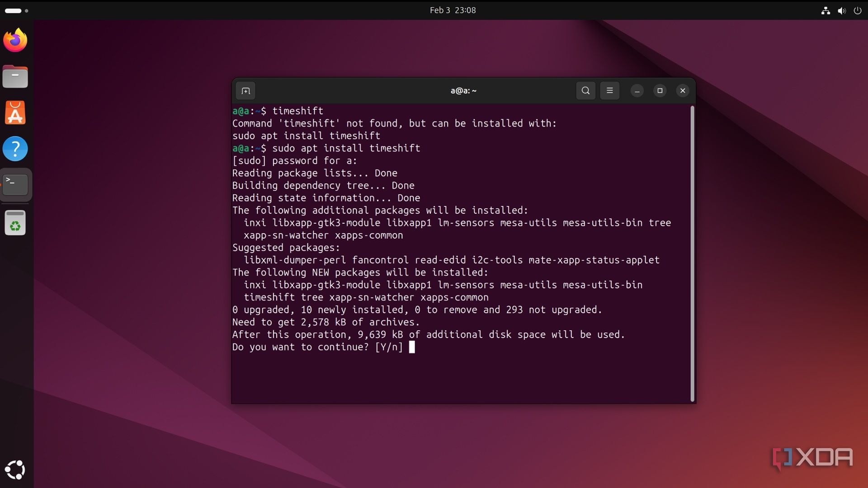Viewport: 868px width, 488px height.
Task: Click the 'timeshift tree xapp-sn-watcher xapps-common' line
Action: pos(366,297)
